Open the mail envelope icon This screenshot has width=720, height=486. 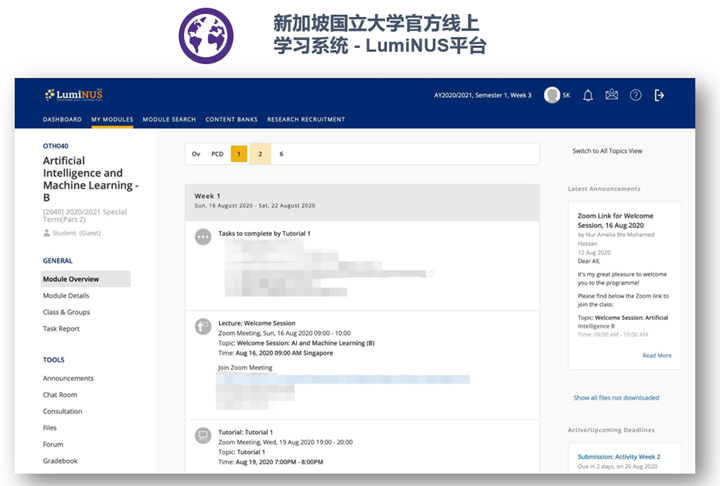612,95
